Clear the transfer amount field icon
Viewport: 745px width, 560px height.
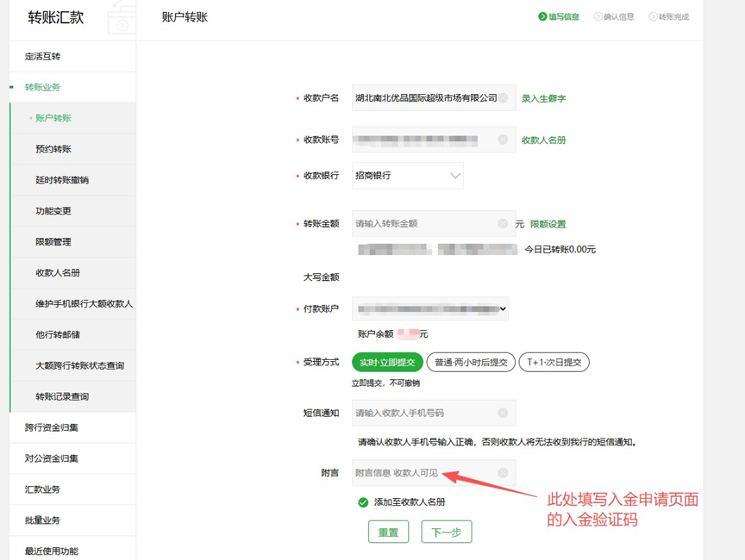point(504,224)
